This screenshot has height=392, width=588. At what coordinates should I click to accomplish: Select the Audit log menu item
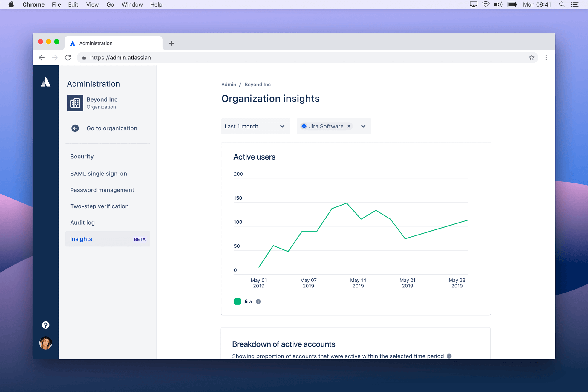point(83,222)
